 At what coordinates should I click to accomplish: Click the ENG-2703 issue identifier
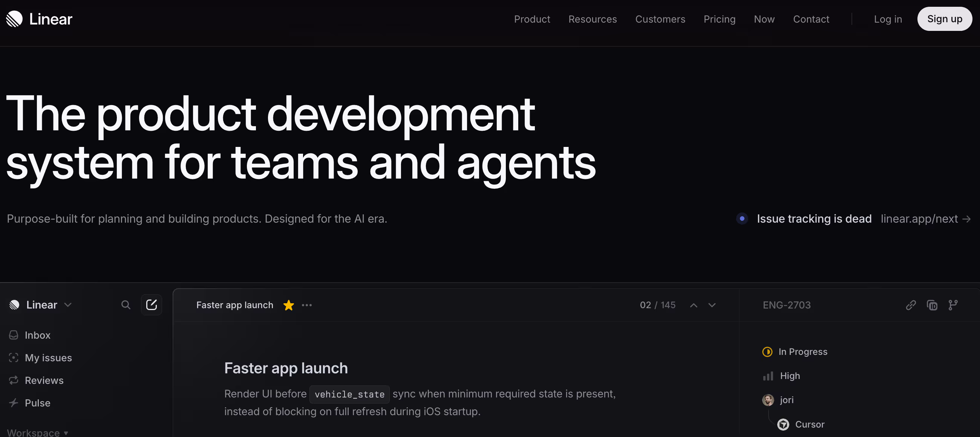(x=786, y=305)
